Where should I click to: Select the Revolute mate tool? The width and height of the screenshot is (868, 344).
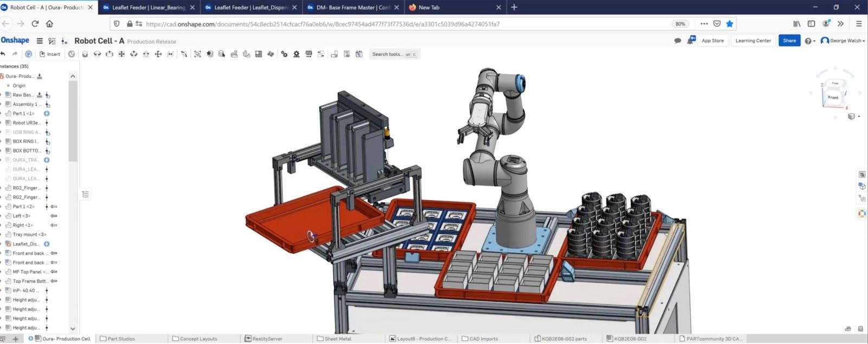[x=97, y=54]
